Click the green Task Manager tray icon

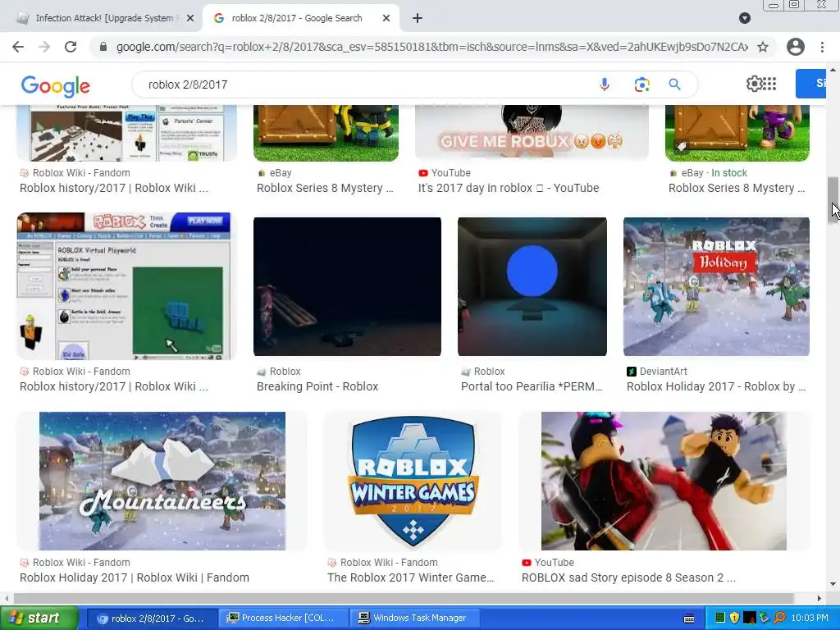click(x=720, y=618)
